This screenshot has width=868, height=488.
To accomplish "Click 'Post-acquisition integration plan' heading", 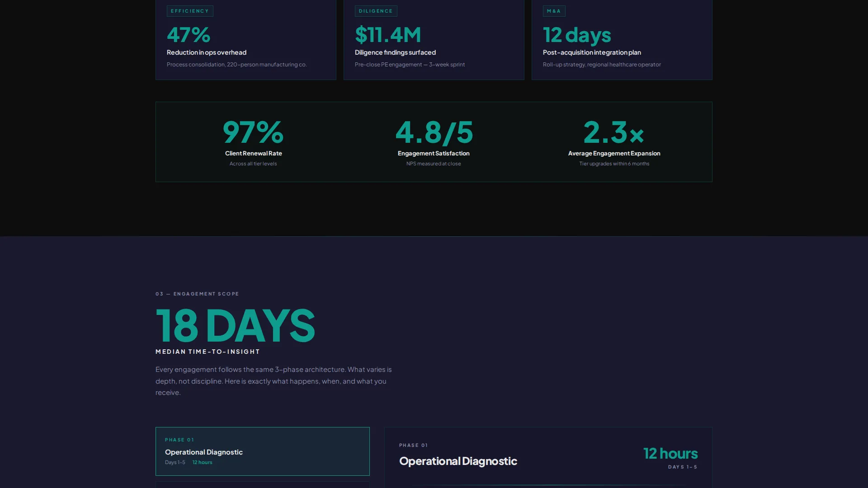I will (592, 52).
